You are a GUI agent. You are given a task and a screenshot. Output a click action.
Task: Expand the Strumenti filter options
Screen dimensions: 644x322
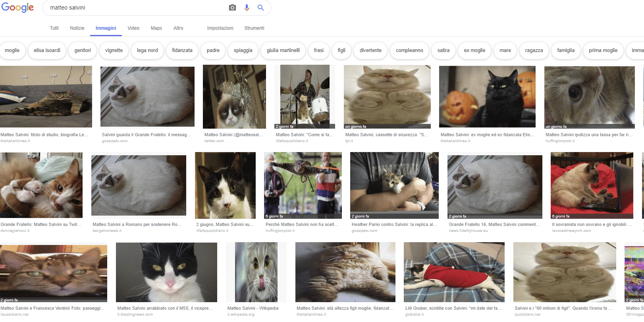(x=254, y=28)
